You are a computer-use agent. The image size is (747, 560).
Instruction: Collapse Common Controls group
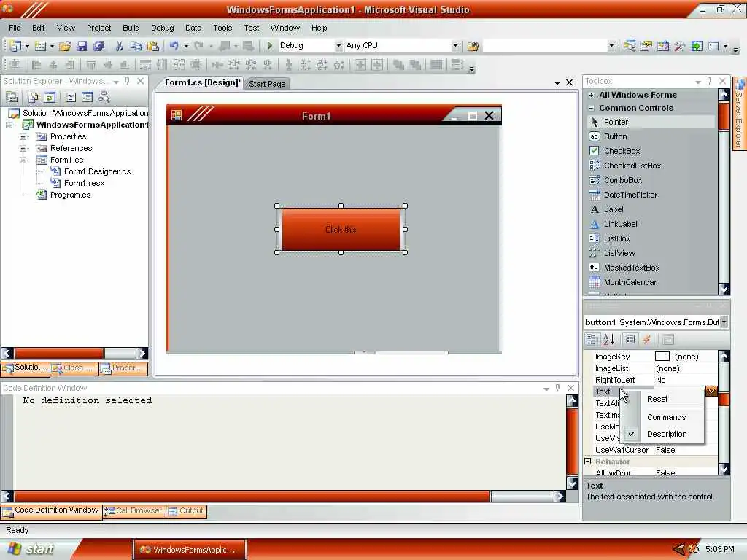pos(591,108)
